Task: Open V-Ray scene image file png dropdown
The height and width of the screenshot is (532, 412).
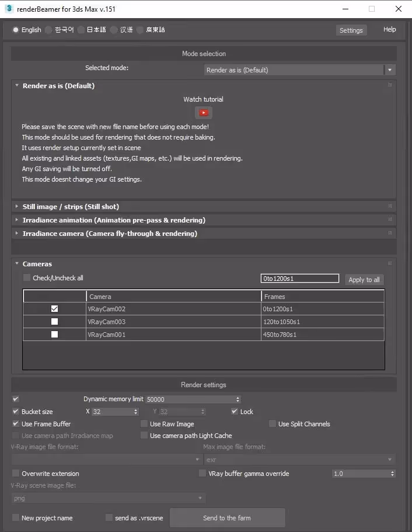Action: 108,498
